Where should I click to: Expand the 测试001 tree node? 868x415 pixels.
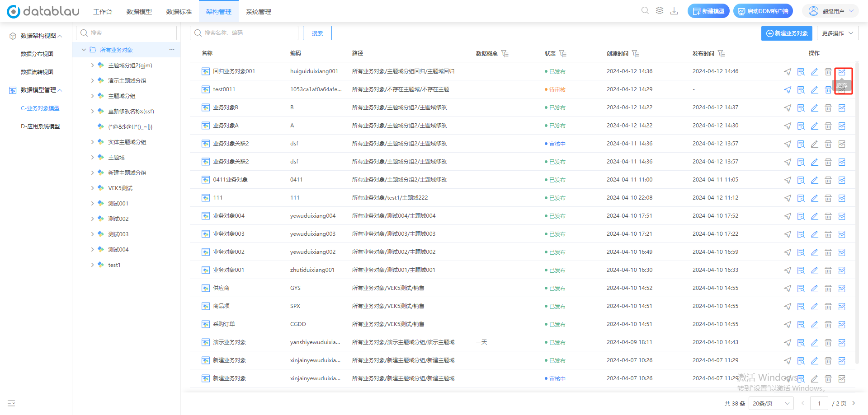[x=92, y=204]
